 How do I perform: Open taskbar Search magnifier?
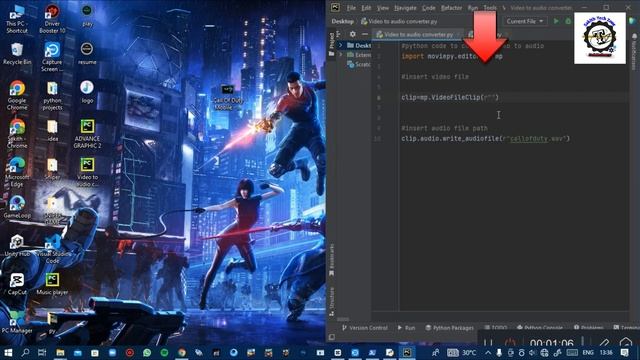point(25,352)
